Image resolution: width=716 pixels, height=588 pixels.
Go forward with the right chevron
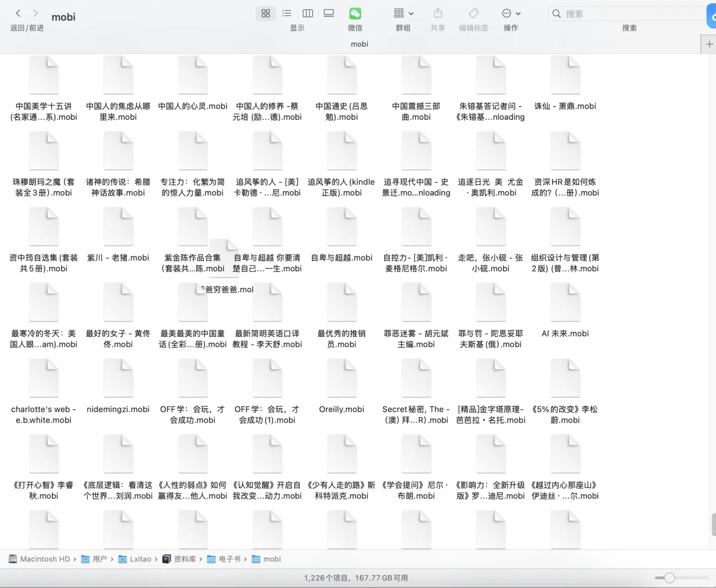point(35,13)
